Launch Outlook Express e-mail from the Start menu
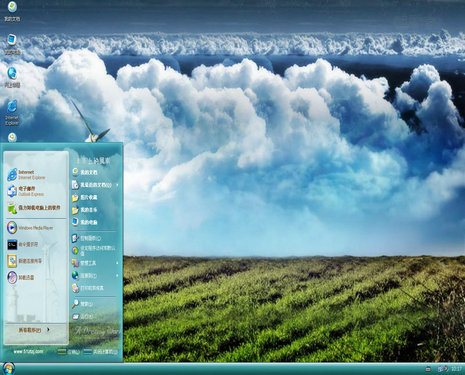 coord(26,191)
